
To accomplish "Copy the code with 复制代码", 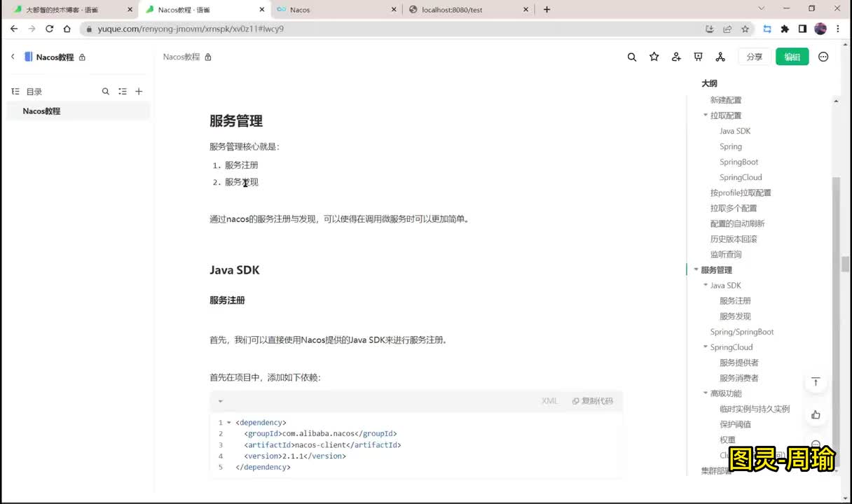I will point(593,401).
